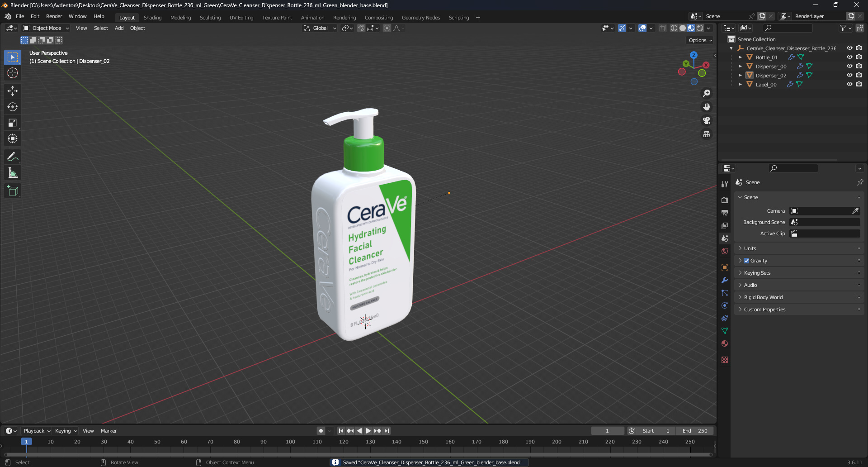868x467 pixels.
Task: Open the Object properties tab
Action: coord(725,267)
